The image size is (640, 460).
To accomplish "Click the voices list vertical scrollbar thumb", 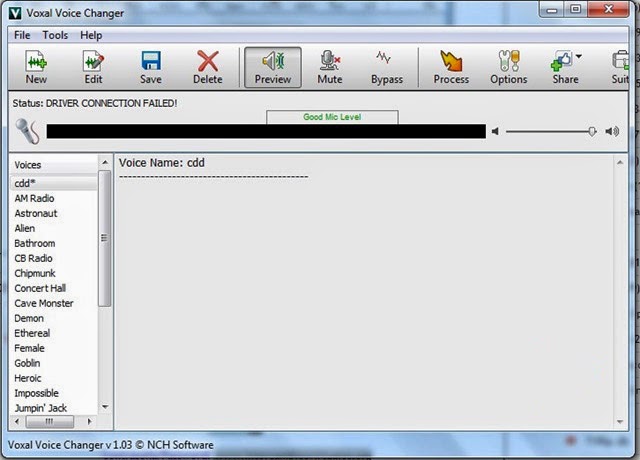I will pos(104,238).
